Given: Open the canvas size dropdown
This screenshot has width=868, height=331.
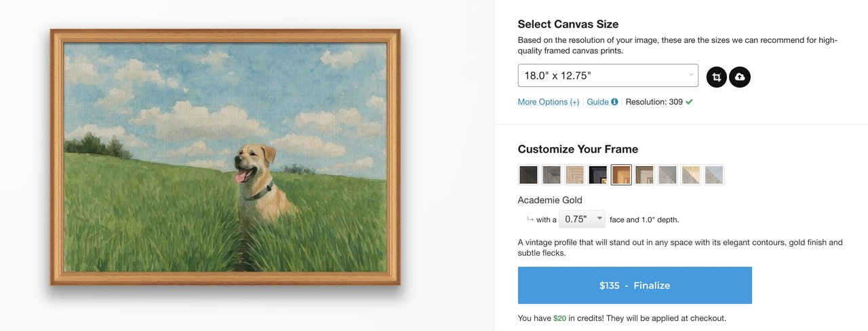Looking at the screenshot, I should pyautogui.click(x=608, y=75).
